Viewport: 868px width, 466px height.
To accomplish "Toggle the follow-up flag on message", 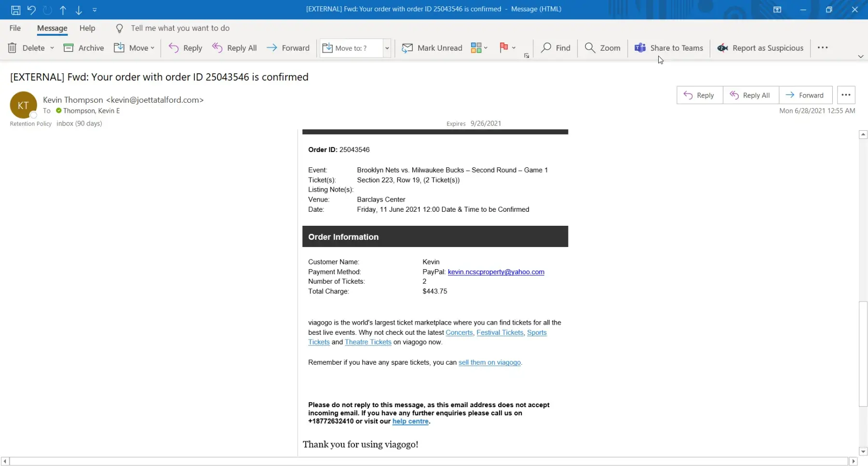I will (x=503, y=47).
